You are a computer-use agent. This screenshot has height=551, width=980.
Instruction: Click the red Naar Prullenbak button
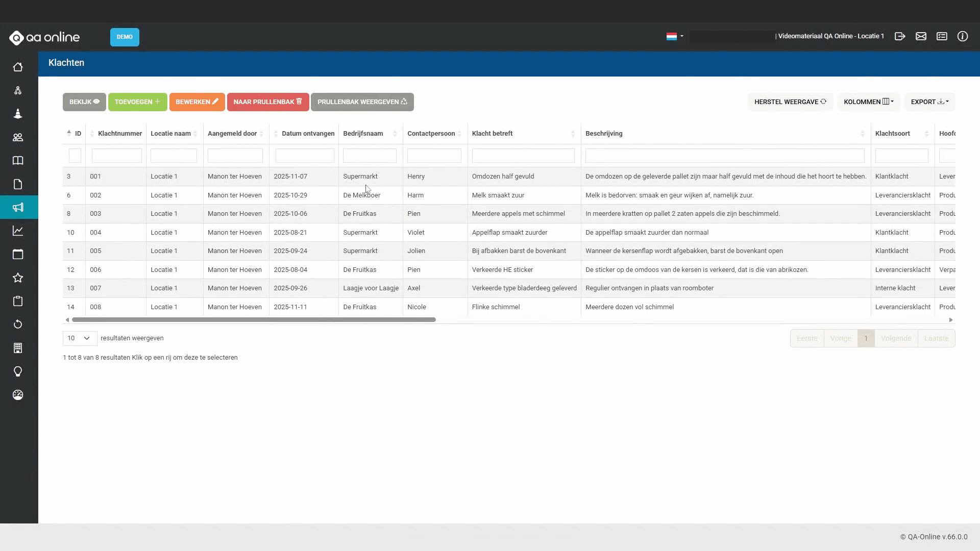pyautogui.click(x=267, y=102)
